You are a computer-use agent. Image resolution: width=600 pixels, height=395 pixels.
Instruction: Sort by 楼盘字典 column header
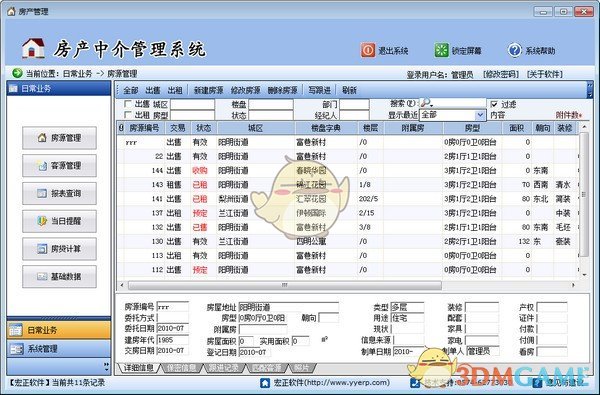pos(326,128)
